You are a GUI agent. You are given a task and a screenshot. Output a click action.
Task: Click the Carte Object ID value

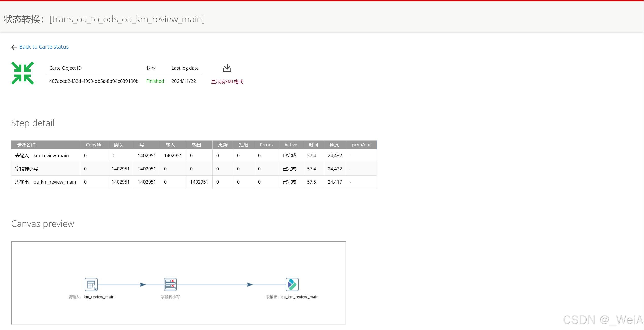pos(94,81)
